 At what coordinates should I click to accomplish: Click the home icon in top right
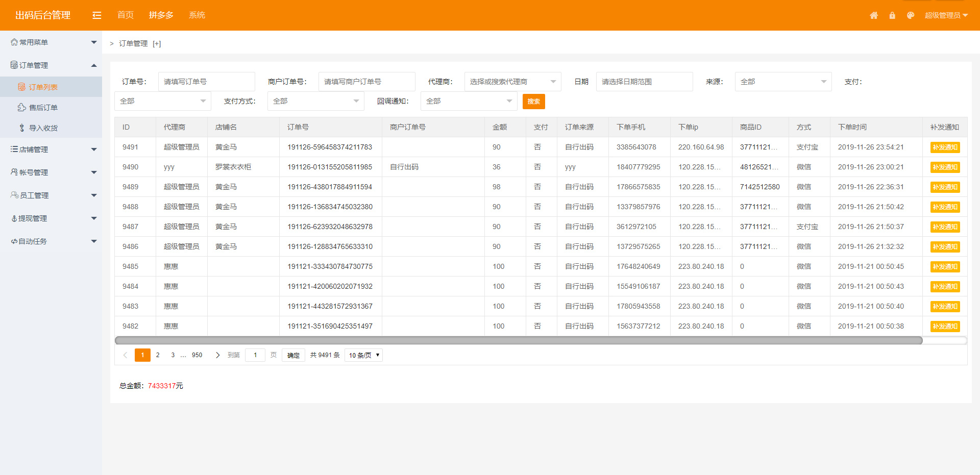874,15
